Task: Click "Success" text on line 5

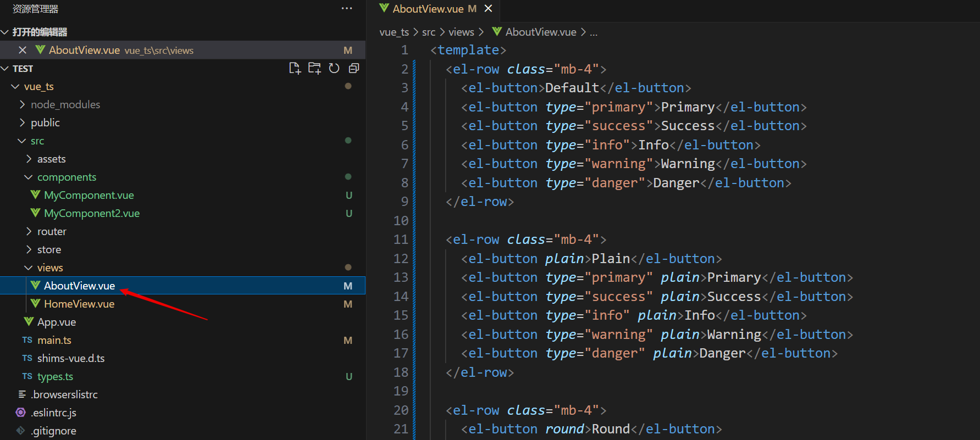Action: point(688,126)
